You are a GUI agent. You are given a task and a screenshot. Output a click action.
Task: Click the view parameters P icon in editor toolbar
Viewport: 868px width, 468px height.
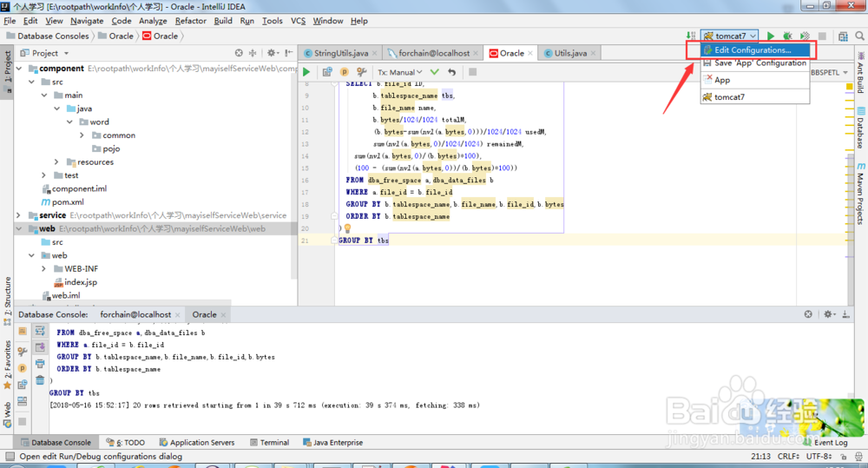coord(345,72)
